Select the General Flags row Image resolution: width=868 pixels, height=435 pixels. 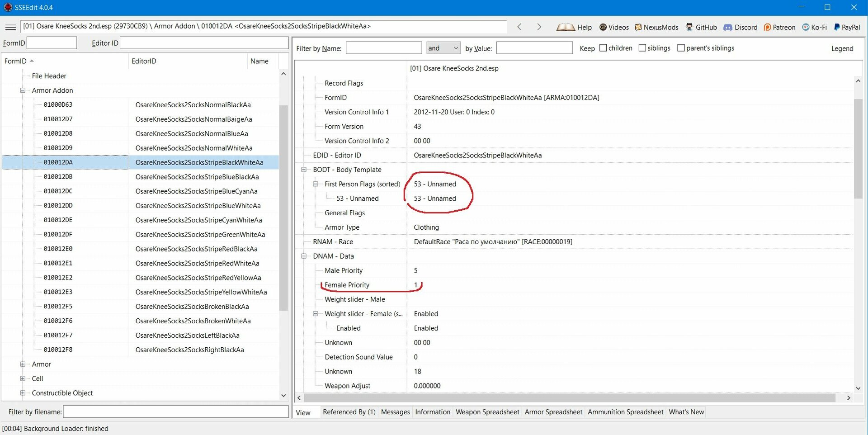pos(344,213)
